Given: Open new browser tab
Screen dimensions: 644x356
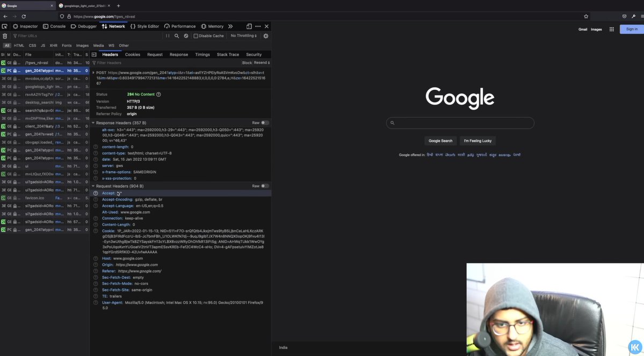Looking at the screenshot, I should [x=118, y=6].
